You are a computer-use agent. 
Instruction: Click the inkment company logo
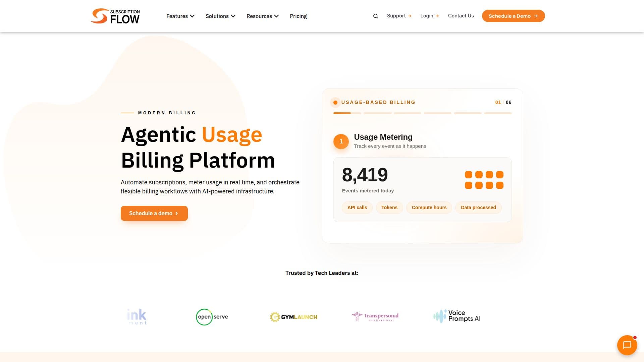click(x=137, y=316)
